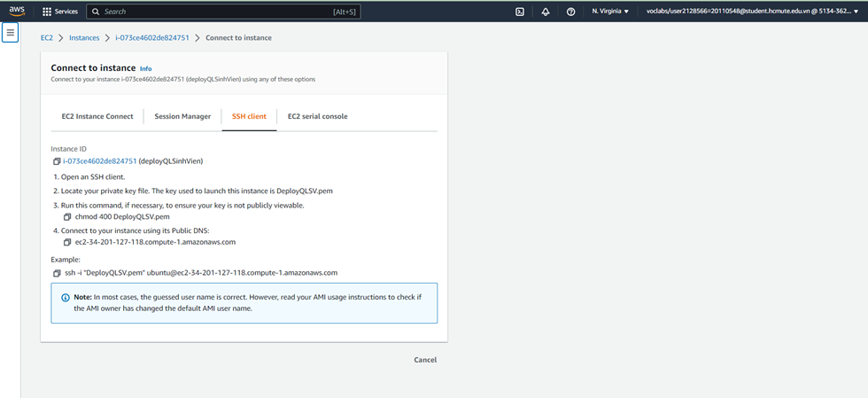Open the help question mark menu
Screen dimensions: 868x398
click(570, 12)
